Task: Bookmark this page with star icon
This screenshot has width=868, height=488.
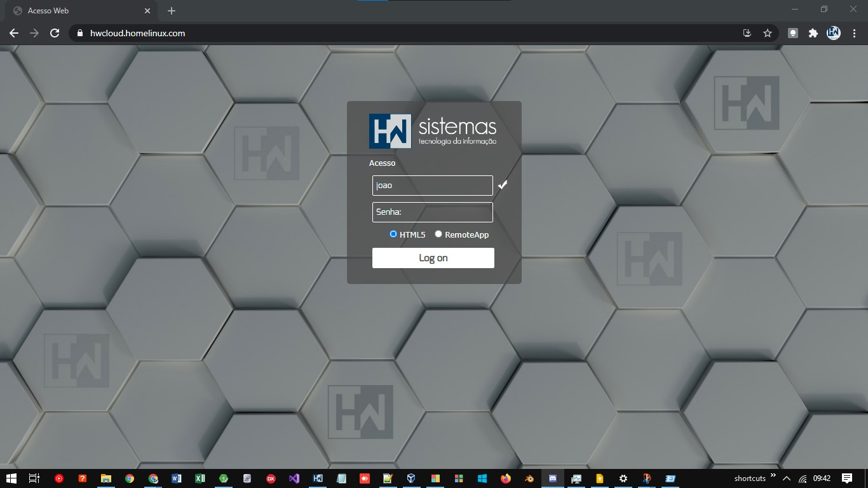Action: 768,33
